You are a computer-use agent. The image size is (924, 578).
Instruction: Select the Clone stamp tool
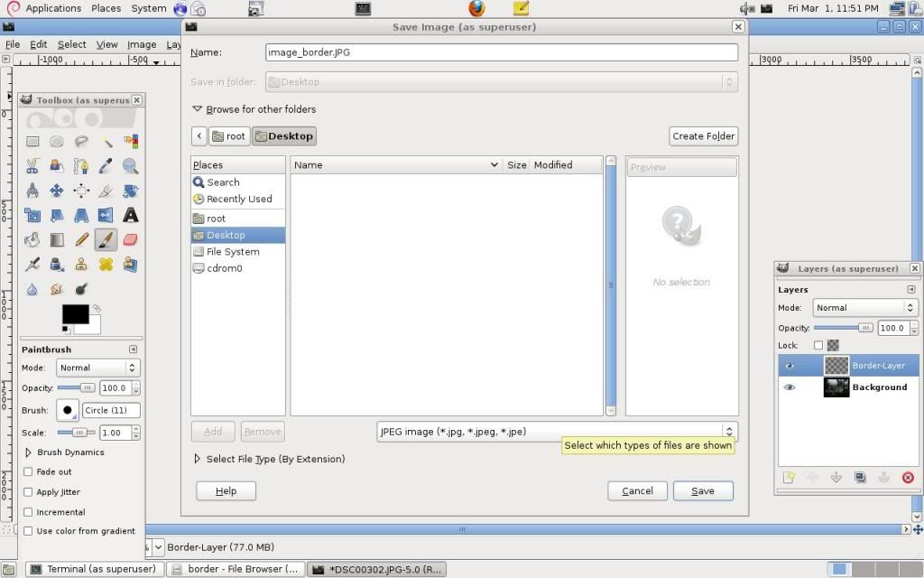[x=81, y=265]
